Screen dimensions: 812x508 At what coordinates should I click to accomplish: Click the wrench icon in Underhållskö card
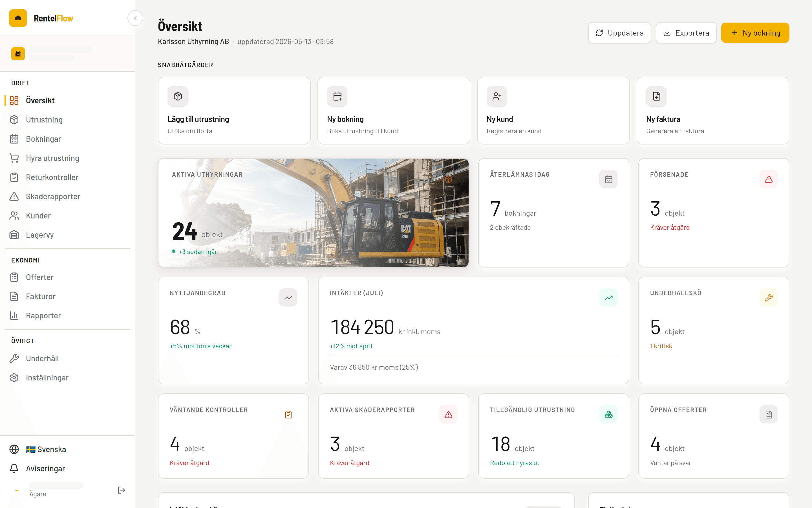coord(768,297)
